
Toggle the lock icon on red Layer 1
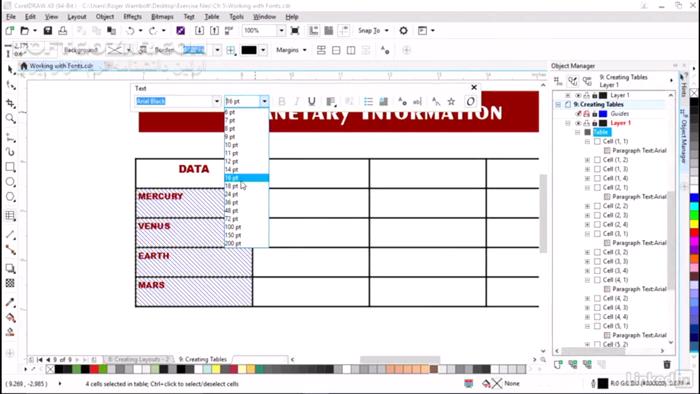[x=595, y=123]
